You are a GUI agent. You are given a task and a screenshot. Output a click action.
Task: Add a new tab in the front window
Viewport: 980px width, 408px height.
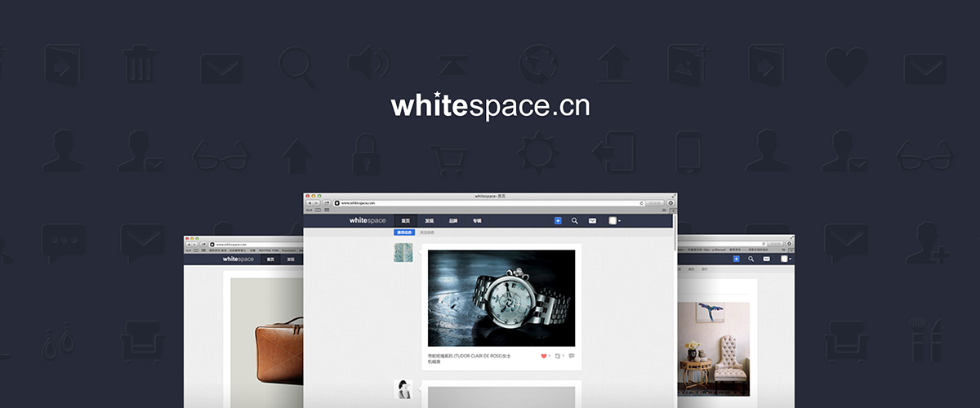point(673,211)
